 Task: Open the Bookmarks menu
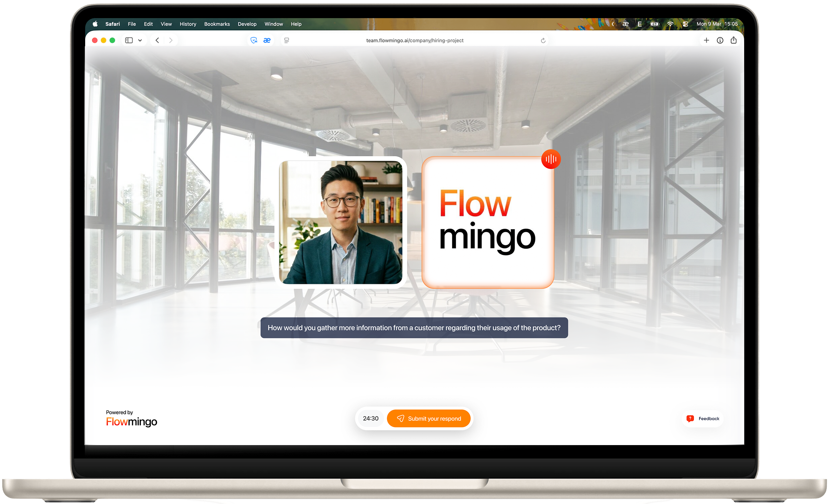click(x=217, y=24)
